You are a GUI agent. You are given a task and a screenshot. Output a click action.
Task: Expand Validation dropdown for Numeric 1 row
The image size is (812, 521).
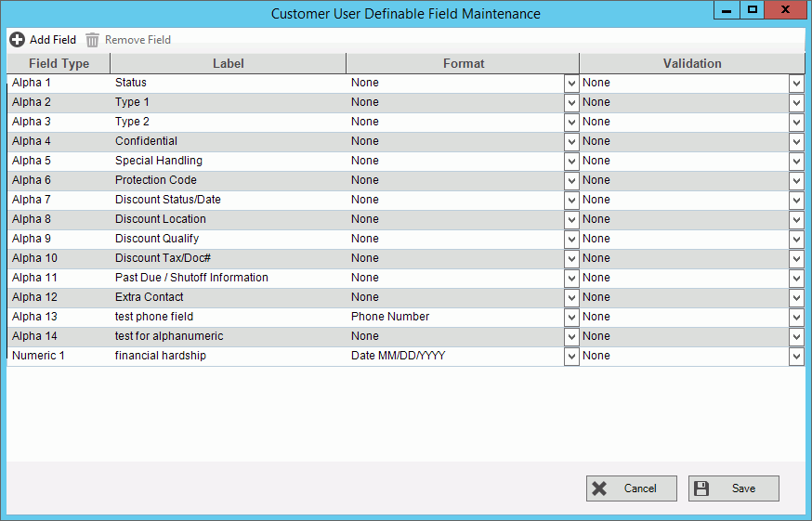pyautogui.click(x=796, y=356)
